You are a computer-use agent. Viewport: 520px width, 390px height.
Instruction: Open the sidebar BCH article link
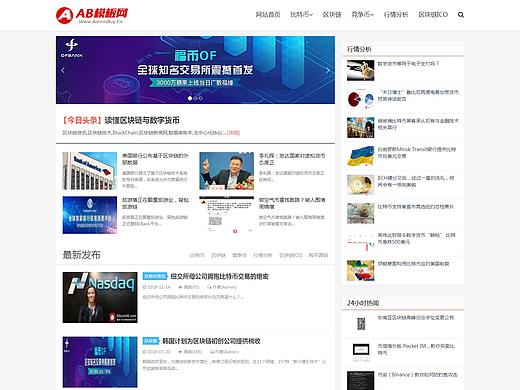point(416,181)
